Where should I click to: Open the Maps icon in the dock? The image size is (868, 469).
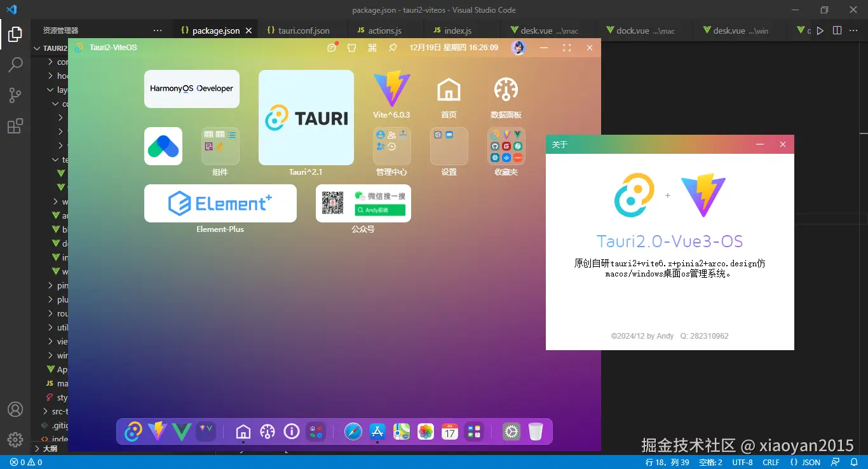pyautogui.click(x=402, y=432)
